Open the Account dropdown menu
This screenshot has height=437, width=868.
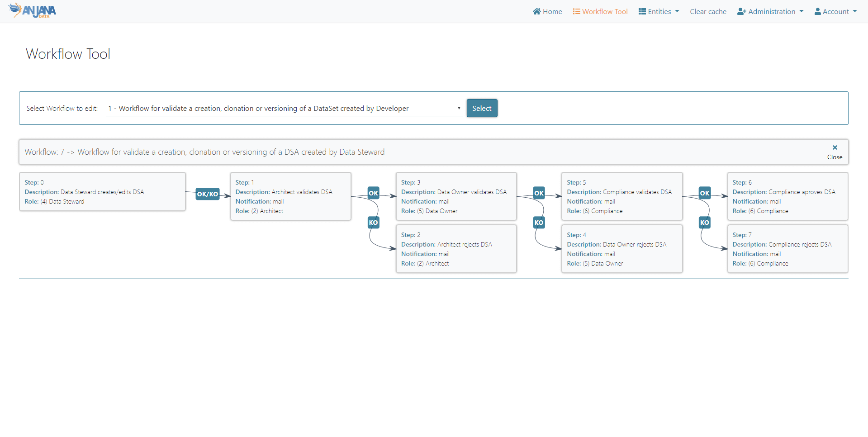click(x=835, y=12)
